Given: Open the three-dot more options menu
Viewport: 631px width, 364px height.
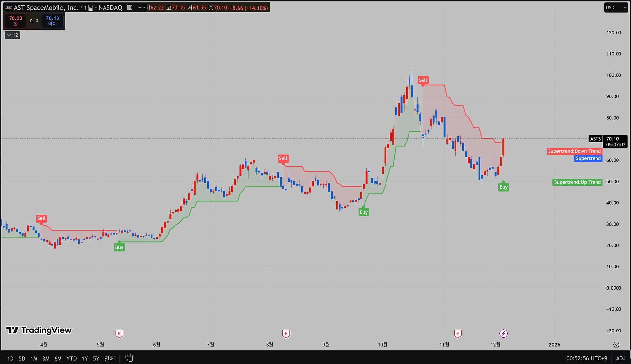Looking at the screenshot, I should [141, 7].
